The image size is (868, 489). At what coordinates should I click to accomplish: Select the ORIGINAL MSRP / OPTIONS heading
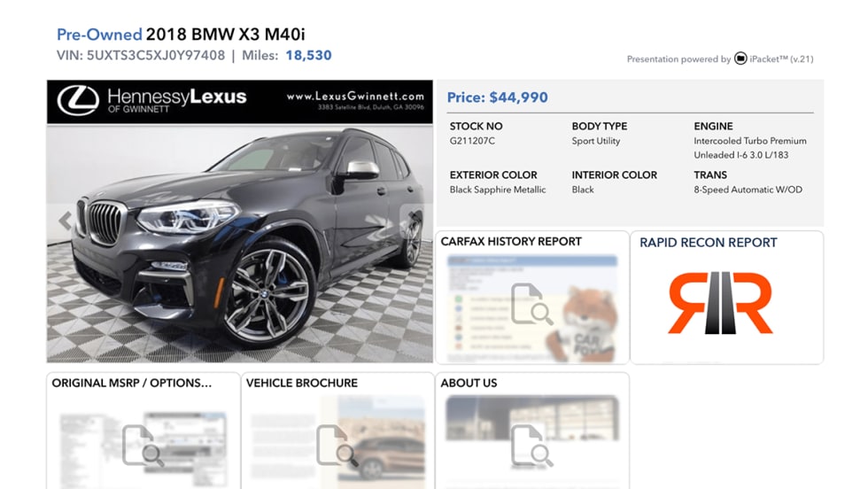132,384
